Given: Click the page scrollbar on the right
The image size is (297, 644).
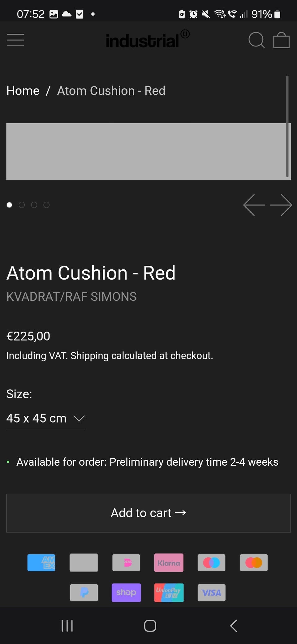Looking at the screenshot, I should 287,126.
